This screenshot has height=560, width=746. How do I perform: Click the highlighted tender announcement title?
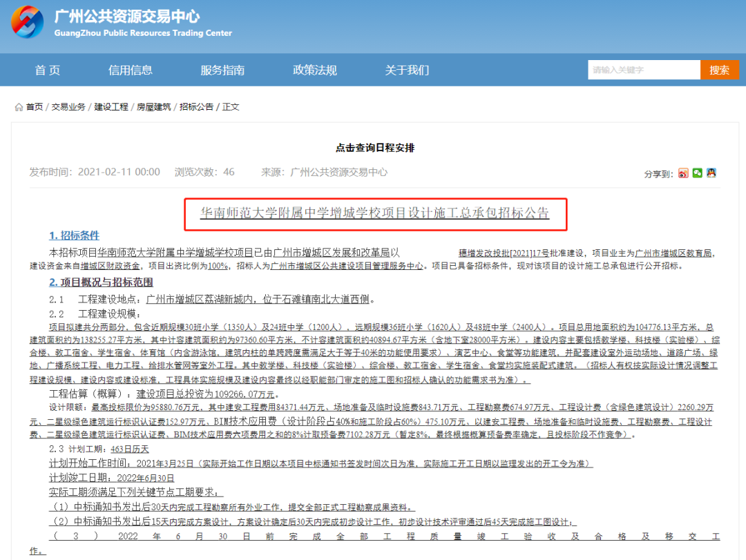click(374, 213)
